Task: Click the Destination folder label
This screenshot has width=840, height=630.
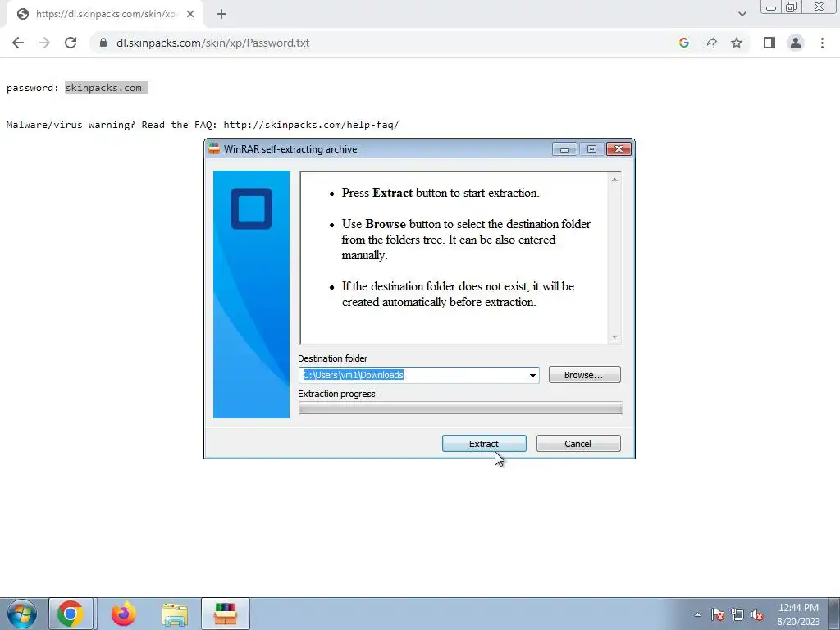Action: (x=333, y=358)
